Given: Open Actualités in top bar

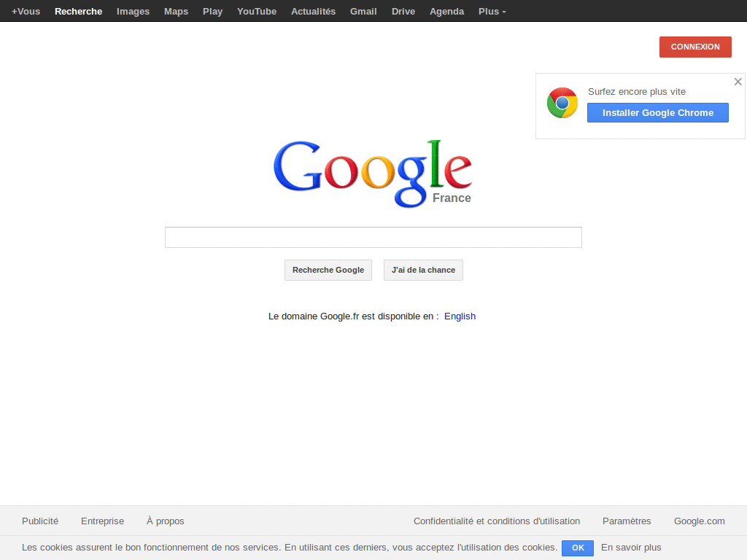Looking at the screenshot, I should [x=313, y=12].
